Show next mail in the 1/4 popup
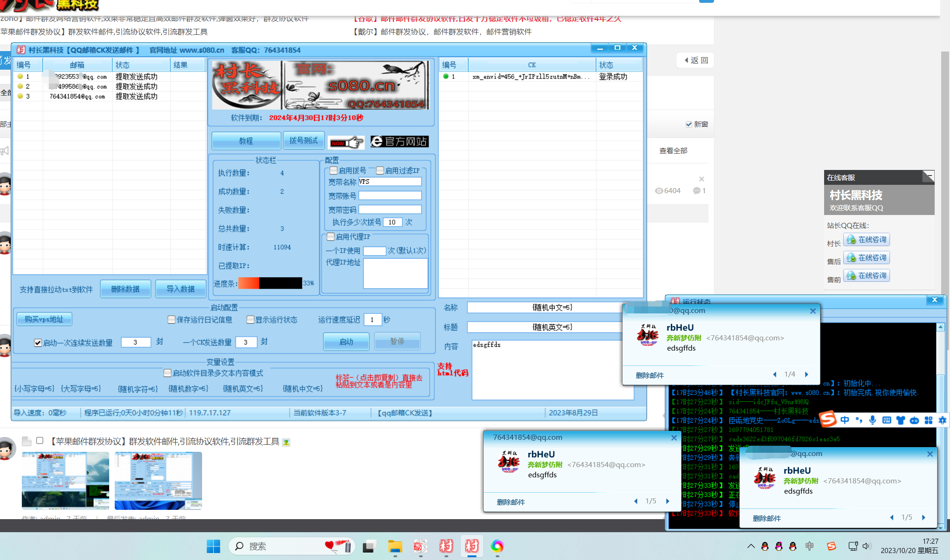Viewport: 950px width, 560px height. (806, 374)
